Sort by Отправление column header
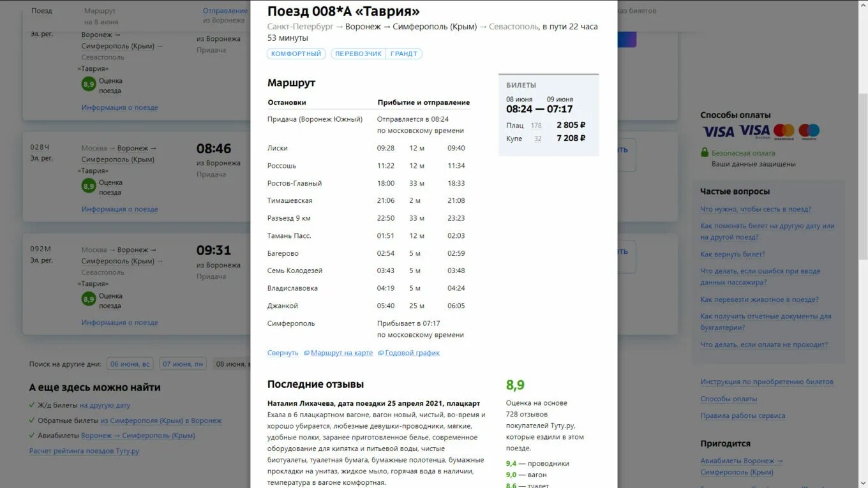 coord(225,11)
